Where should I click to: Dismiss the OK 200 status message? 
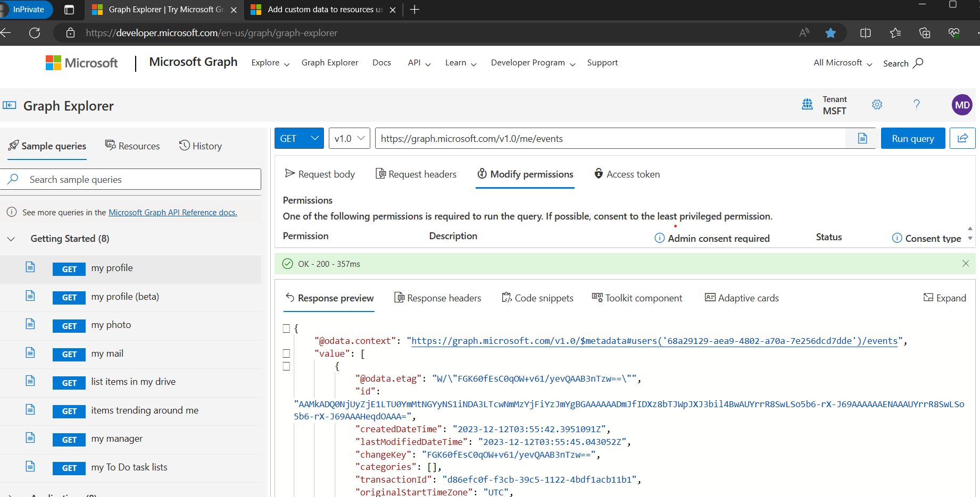(x=965, y=264)
